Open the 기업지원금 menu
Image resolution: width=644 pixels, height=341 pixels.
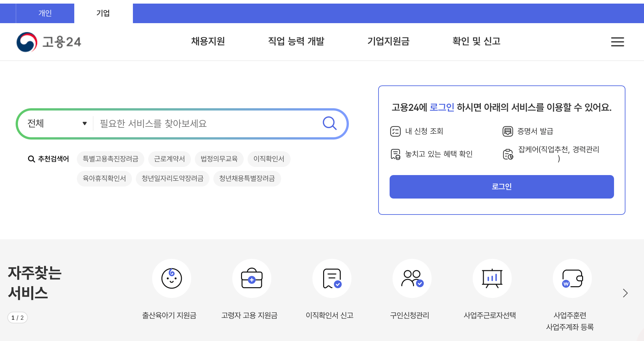pyautogui.click(x=389, y=41)
